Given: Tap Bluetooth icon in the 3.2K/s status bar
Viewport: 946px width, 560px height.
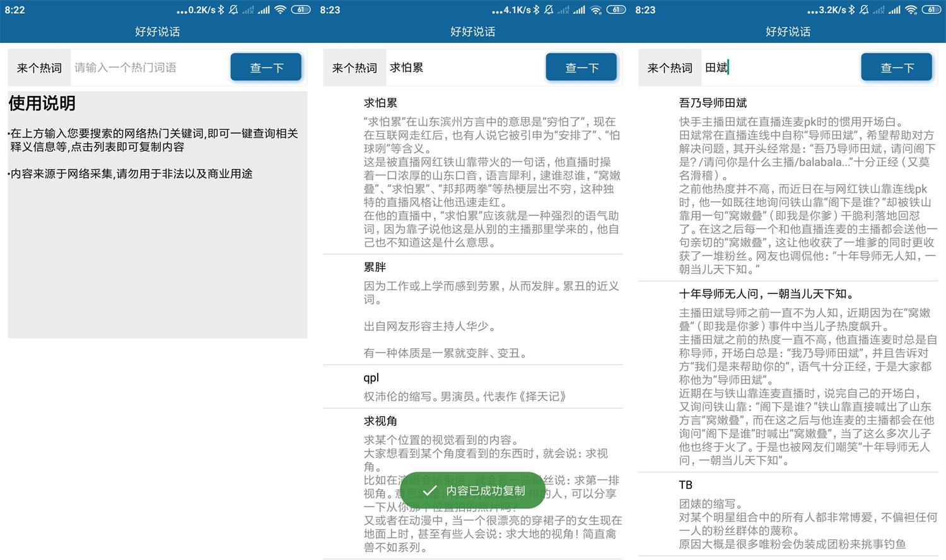Looking at the screenshot, I should pos(851,9).
